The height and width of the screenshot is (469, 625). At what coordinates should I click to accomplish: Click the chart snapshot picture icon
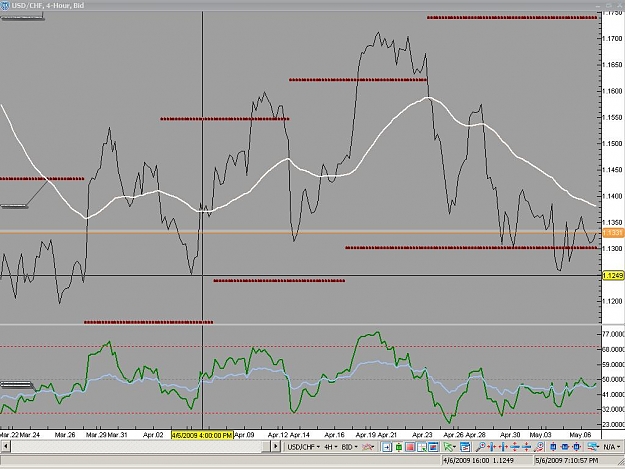(x=433, y=447)
